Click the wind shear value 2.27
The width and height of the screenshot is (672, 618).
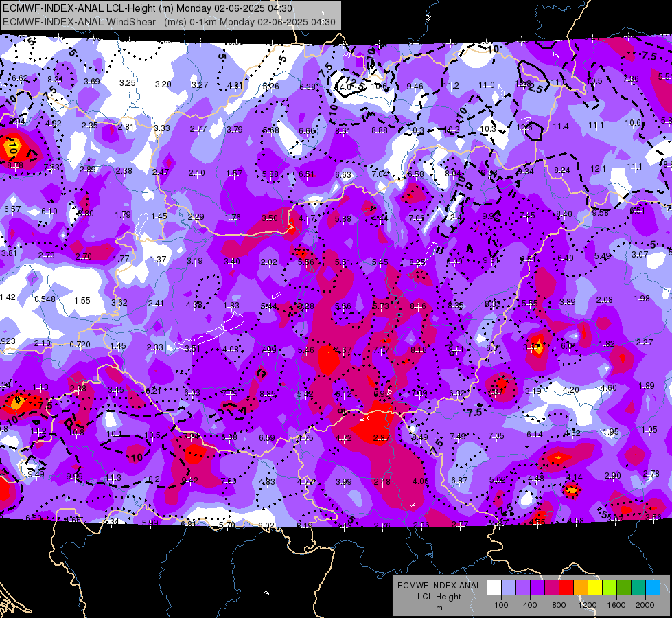coord(645,342)
